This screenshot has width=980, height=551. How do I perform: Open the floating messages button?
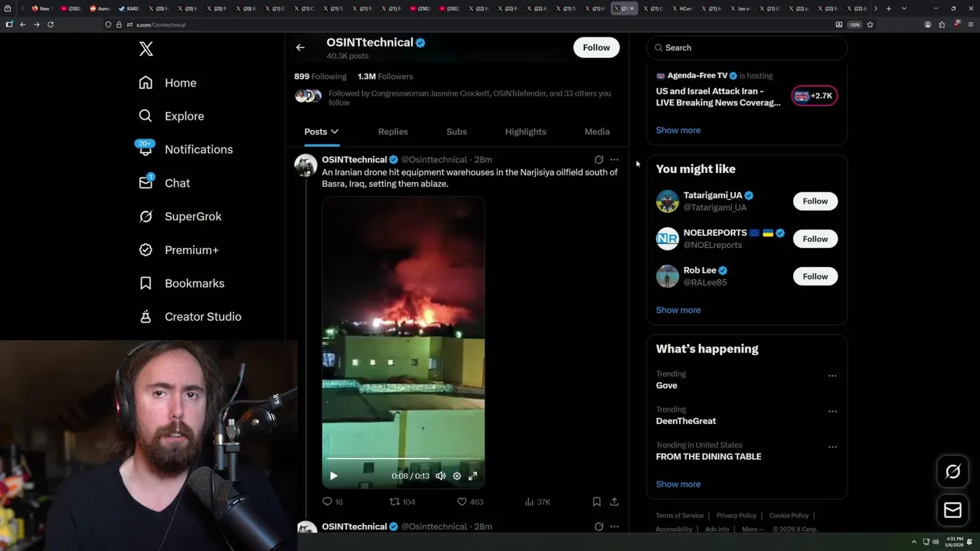[953, 510]
